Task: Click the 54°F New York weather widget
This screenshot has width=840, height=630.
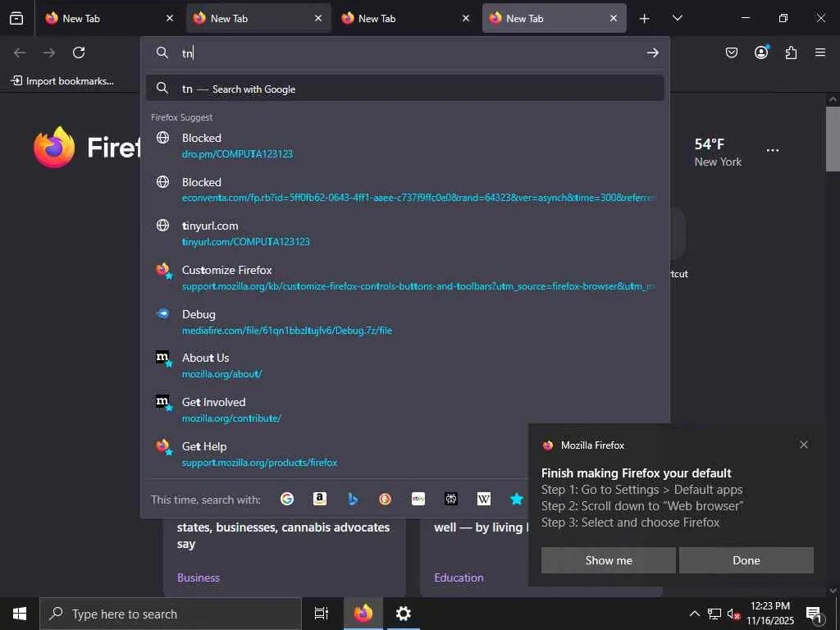Action: pyautogui.click(x=718, y=152)
